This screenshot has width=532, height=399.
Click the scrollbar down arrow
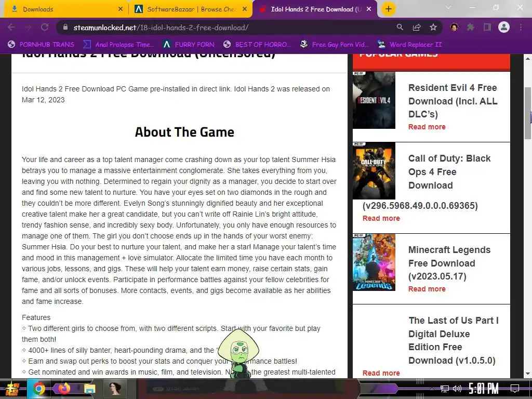(528, 374)
